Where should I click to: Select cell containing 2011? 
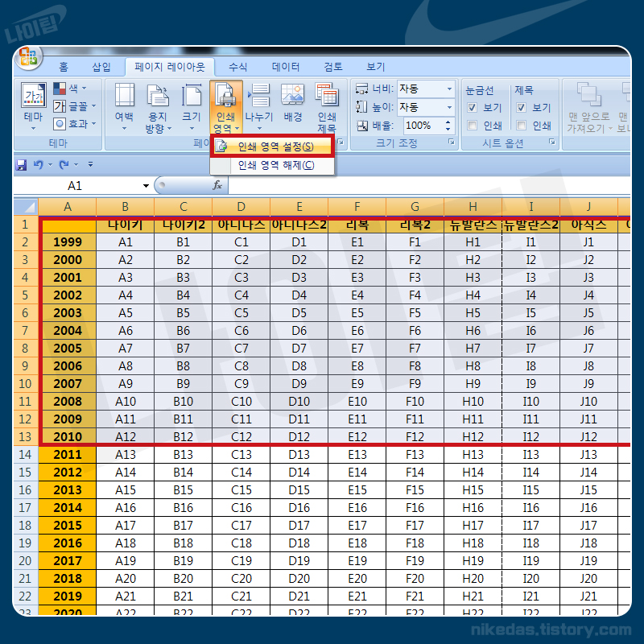68,455
